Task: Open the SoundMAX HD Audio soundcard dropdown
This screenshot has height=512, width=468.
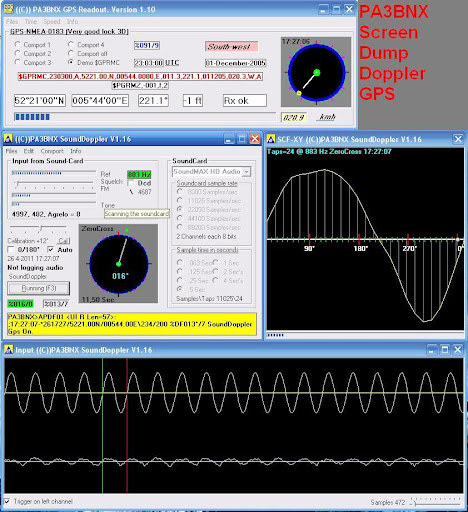Action: coord(246,171)
